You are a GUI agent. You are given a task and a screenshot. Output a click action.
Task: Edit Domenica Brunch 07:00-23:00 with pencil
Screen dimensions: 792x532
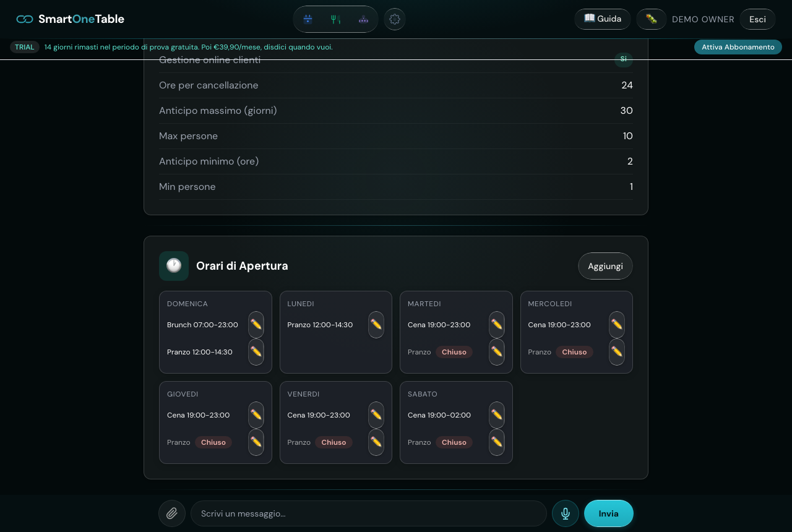[x=256, y=325]
